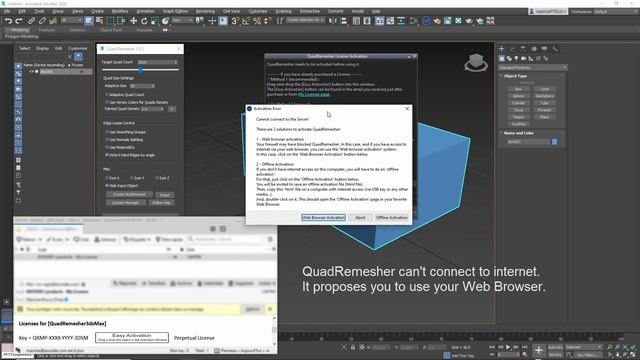Viewport: 640px width, 360px height.
Task: Toggle the Angle Snap icon
Action: click(246, 21)
